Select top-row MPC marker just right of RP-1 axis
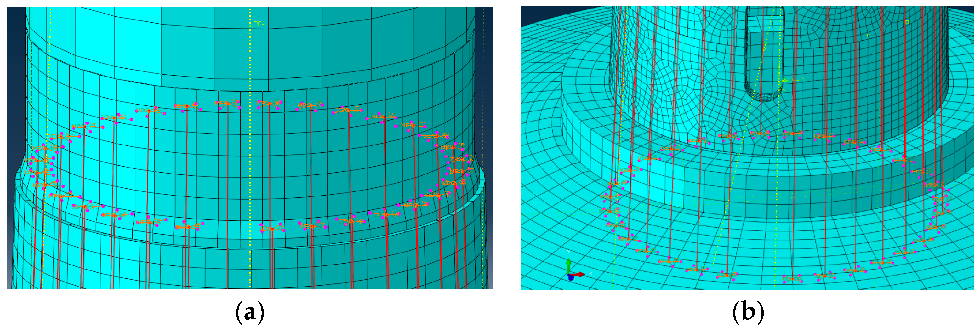The height and width of the screenshot is (330, 980). click(269, 104)
